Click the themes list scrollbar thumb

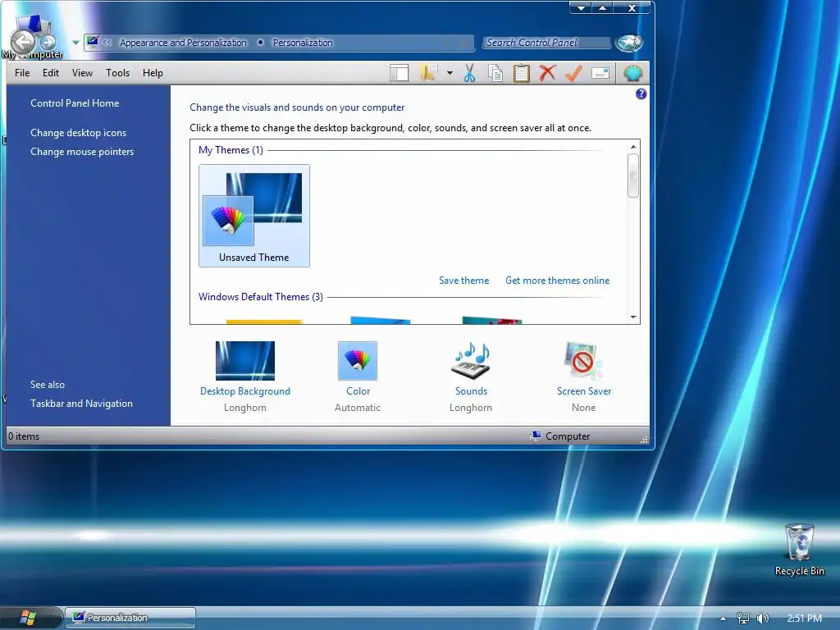click(x=633, y=176)
